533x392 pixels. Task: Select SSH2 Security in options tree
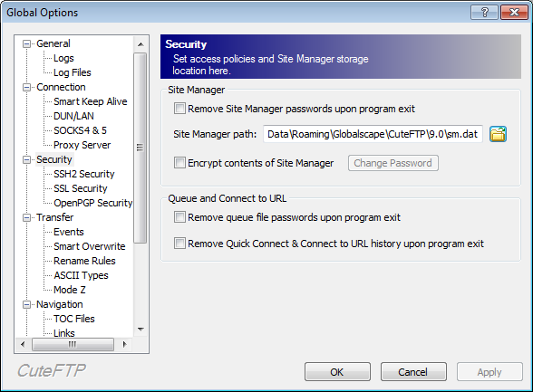(84, 174)
